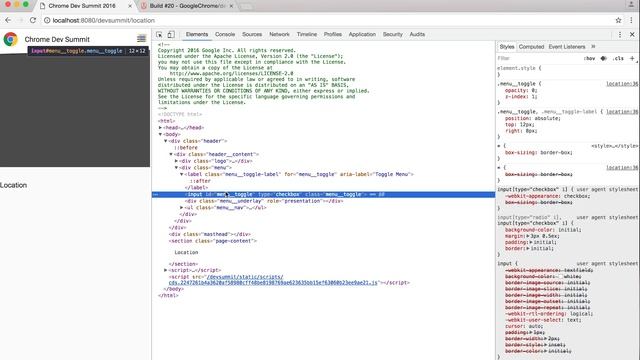640x360 pixels.
Task: Select the Computed sidebar tab
Action: (x=531, y=47)
